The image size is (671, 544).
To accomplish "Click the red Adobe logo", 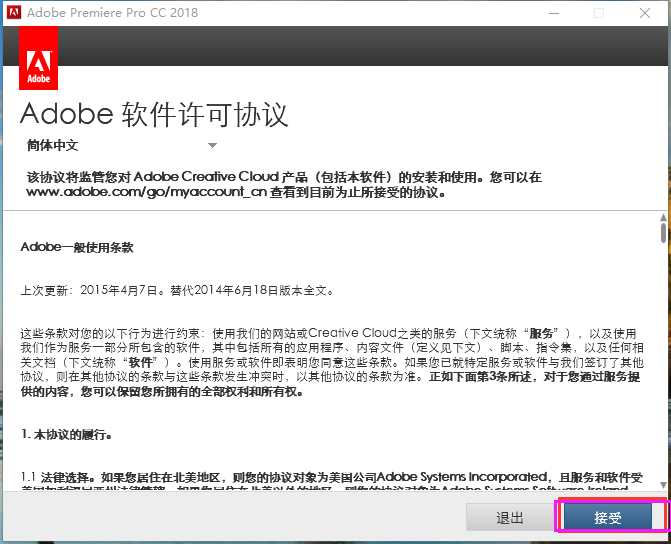I will pyautogui.click(x=39, y=58).
